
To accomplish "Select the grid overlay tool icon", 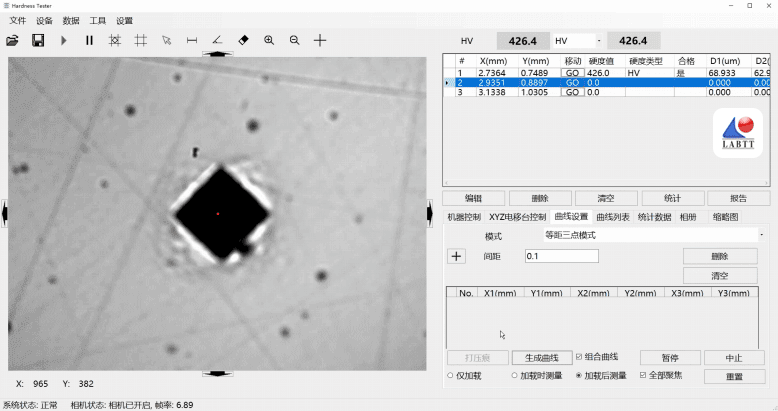I will [x=141, y=40].
